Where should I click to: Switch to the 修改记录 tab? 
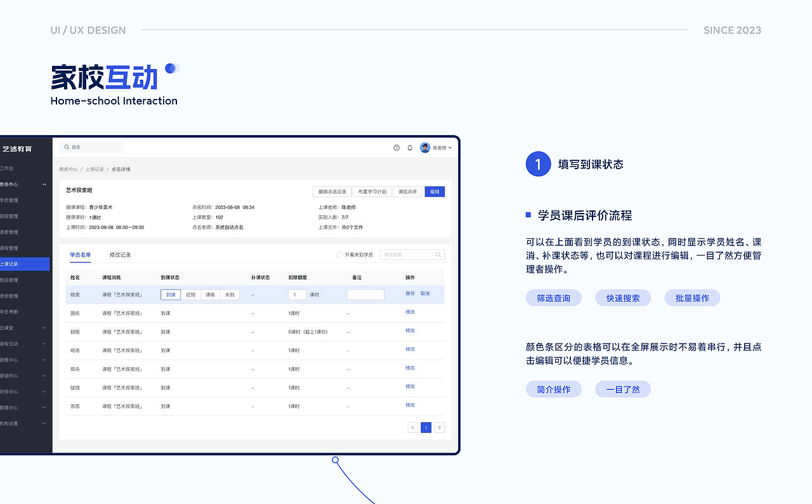click(x=120, y=255)
